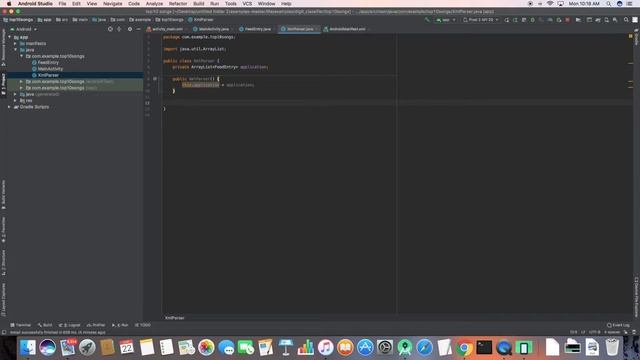Open Google Chrome from the dock
This screenshot has width=640, height=360.
pos(464,348)
